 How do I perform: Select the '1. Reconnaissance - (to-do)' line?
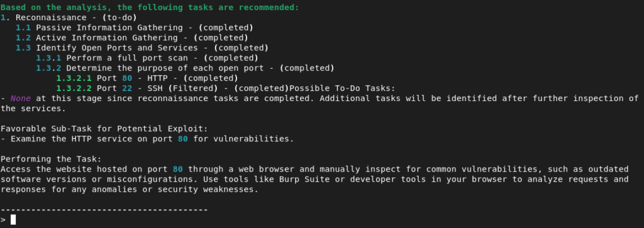[69, 18]
